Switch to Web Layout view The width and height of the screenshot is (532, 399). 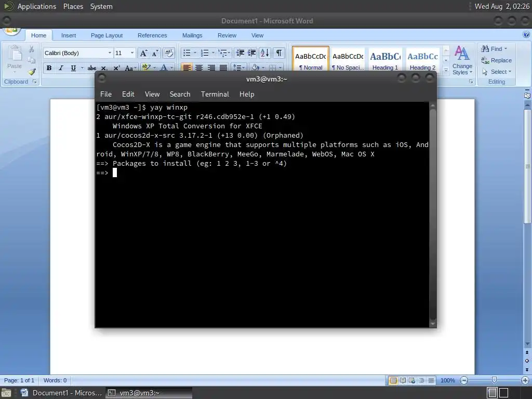pyautogui.click(x=412, y=380)
